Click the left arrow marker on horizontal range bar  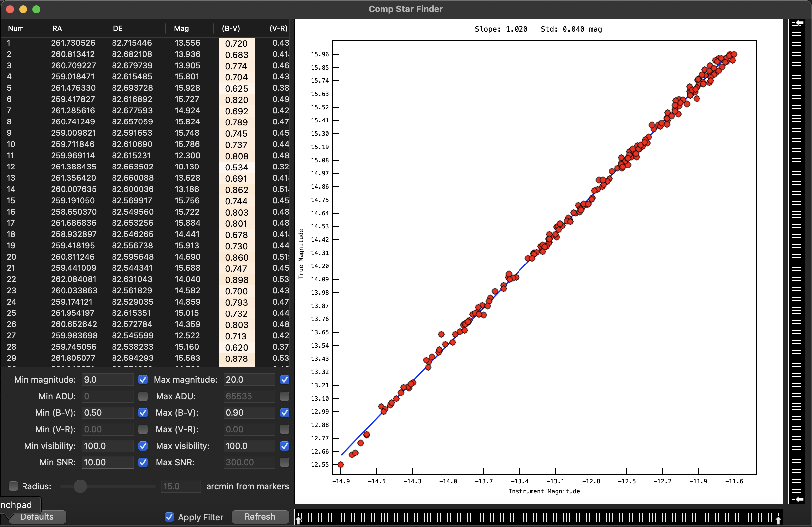tap(299, 520)
